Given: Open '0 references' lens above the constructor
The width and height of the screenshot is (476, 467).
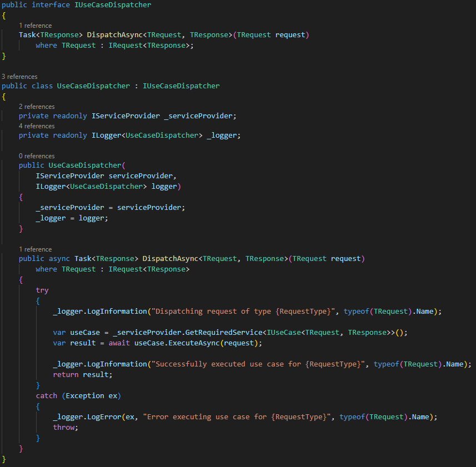Looking at the screenshot, I should [x=37, y=156].
